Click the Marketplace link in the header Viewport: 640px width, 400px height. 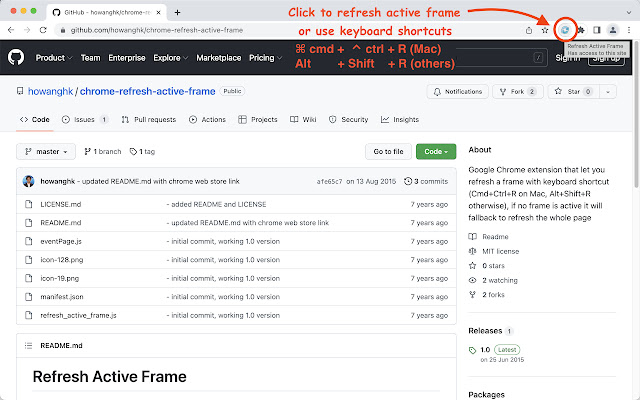click(218, 58)
